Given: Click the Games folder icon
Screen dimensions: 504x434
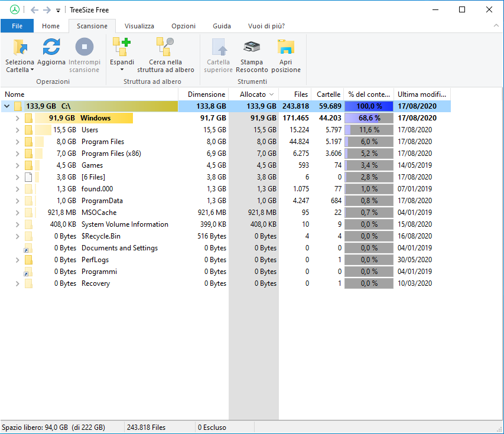Looking at the screenshot, I should coord(28,165).
